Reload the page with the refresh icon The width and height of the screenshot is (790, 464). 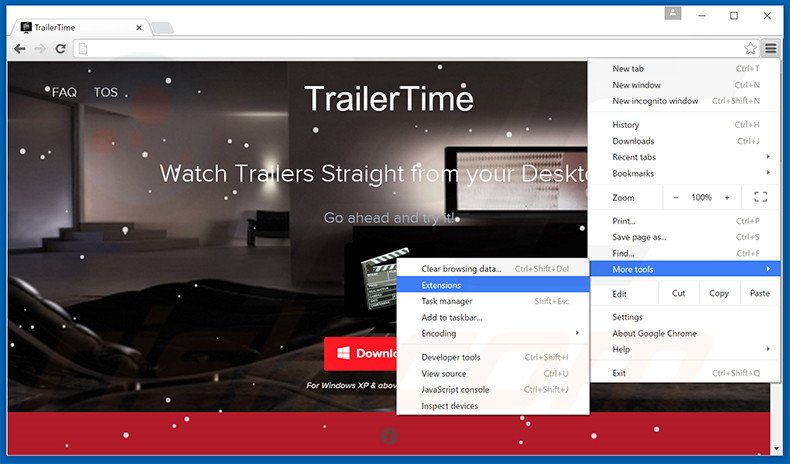pyautogui.click(x=60, y=49)
